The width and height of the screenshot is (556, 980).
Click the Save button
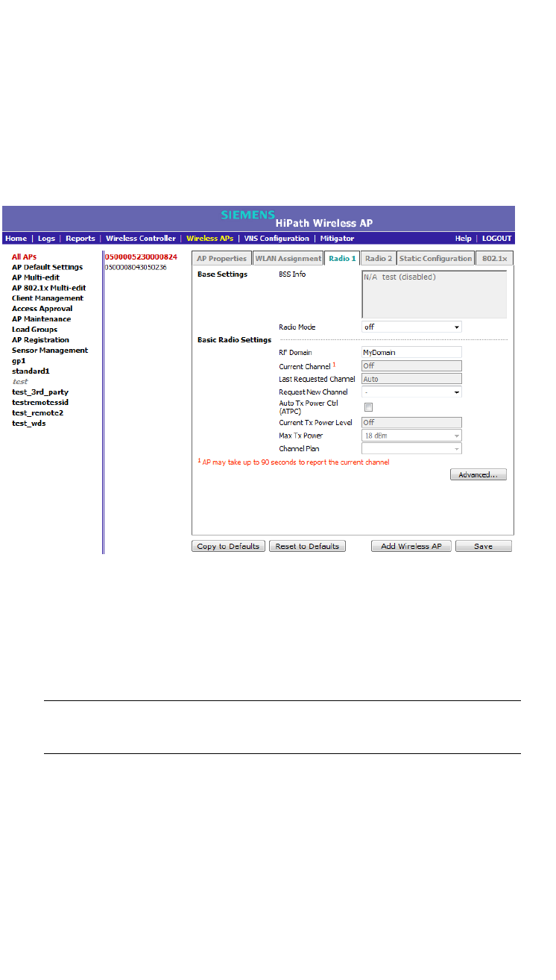484,546
